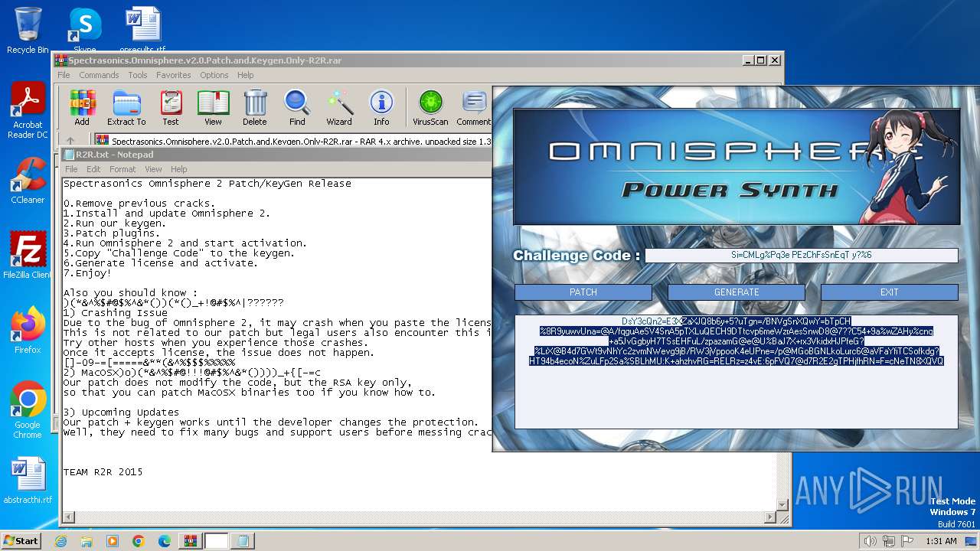Open the View toolbar icon in WinRAR

[x=213, y=107]
